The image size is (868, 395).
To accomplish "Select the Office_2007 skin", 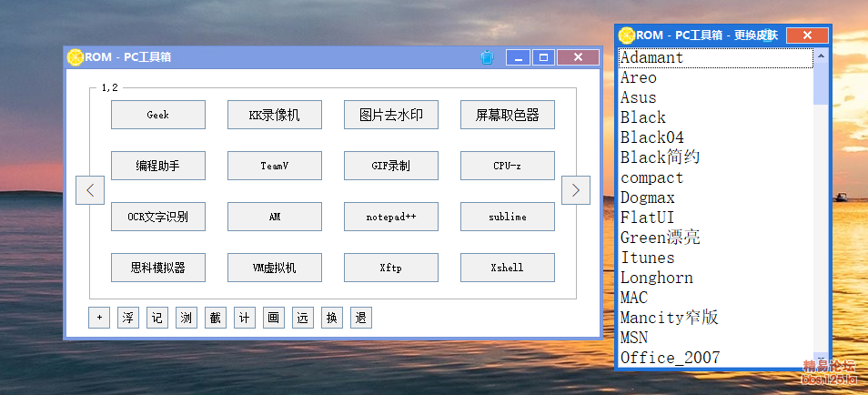I will [x=716, y=358].
